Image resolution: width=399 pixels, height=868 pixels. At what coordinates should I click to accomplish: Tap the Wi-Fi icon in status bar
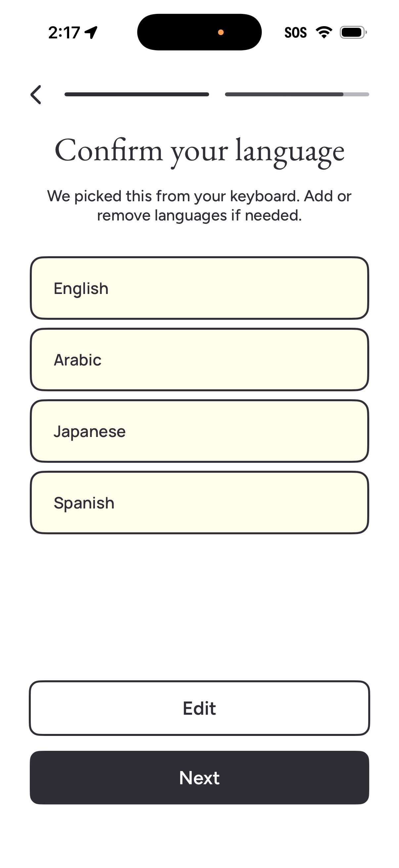pyautogui.click(x=324, y=32)
